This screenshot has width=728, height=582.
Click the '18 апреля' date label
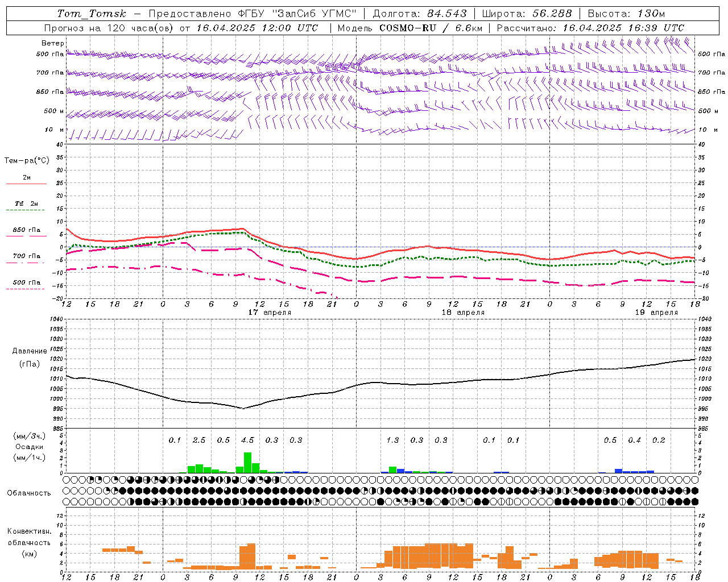point(463,313)
